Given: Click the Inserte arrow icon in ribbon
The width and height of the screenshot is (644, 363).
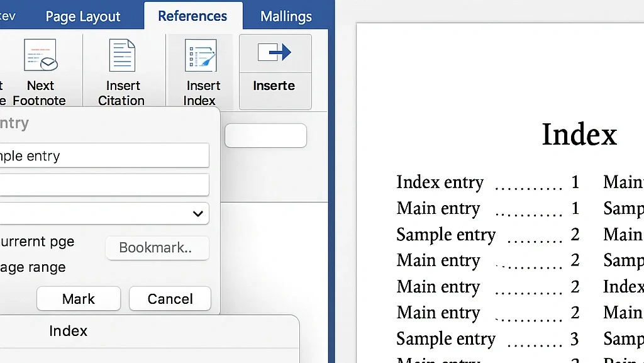Looking at the screenshot, I should pos(274,53).
